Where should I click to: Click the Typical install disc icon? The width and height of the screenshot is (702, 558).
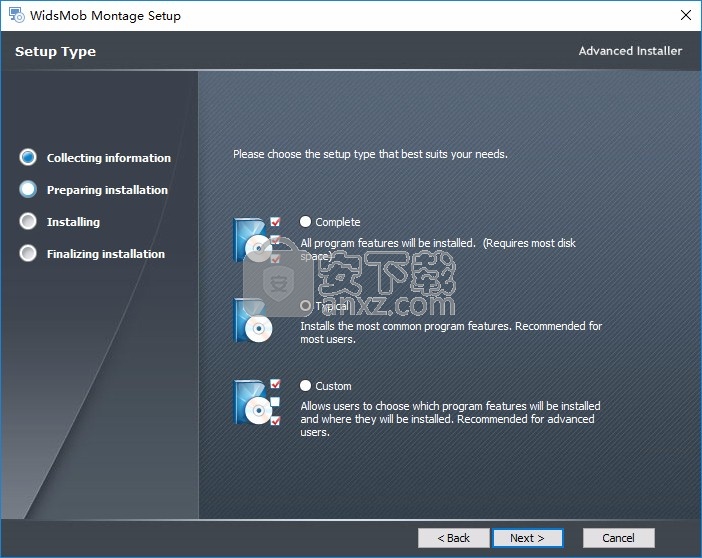[253, 321]
